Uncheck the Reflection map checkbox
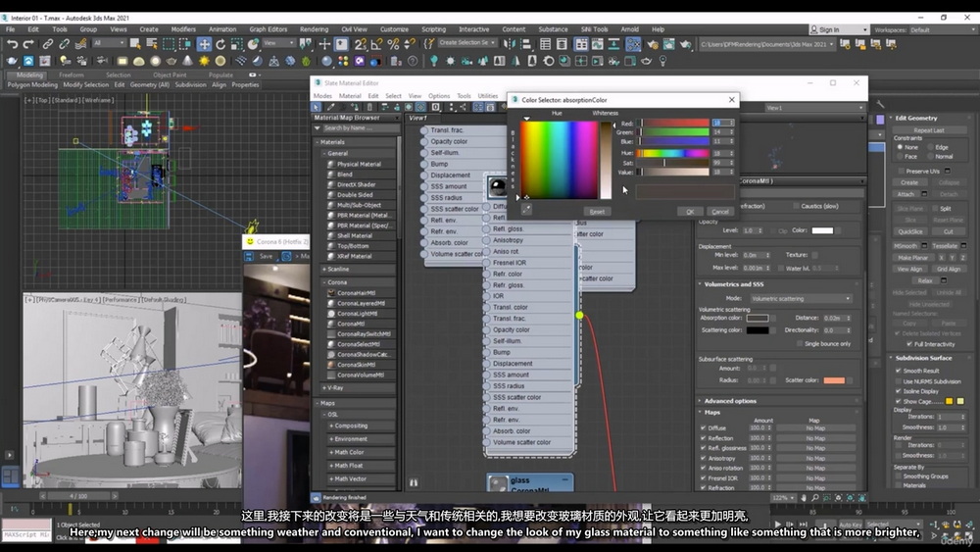Screen dimensions: 980x552 (x=703, y=438)
